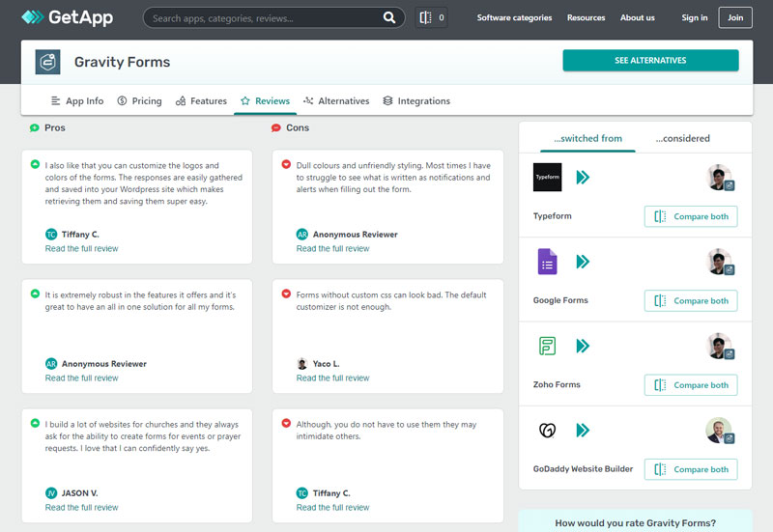
Task: Click the GoDaddy Website Builder logo
Action: 547,431
